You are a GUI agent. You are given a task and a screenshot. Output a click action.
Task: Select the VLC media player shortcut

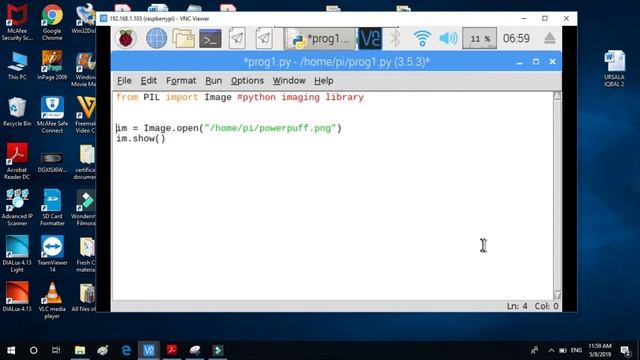click(x=52, y=300)
